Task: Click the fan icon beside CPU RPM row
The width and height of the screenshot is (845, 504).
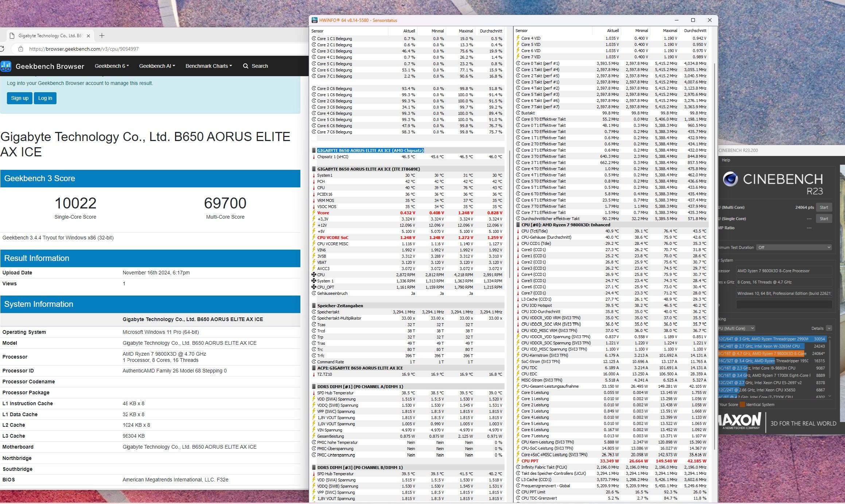Action: (x=314, y=275)
